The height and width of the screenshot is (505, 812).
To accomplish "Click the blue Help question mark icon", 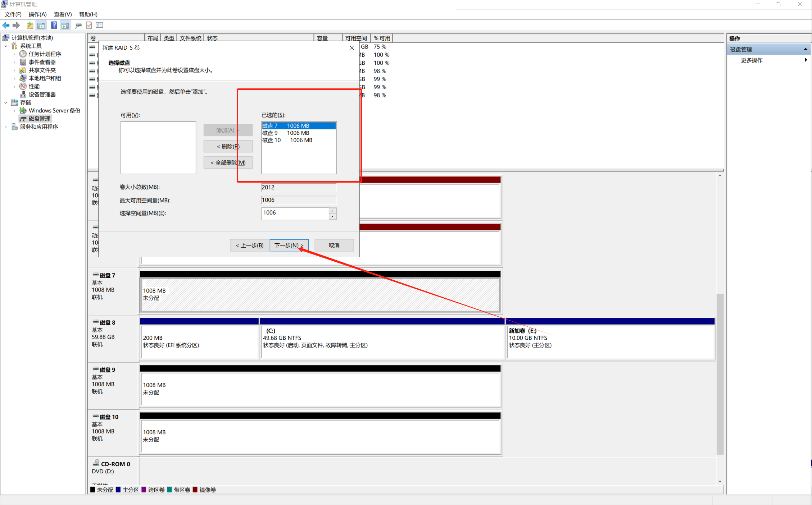I will point(54,25).
